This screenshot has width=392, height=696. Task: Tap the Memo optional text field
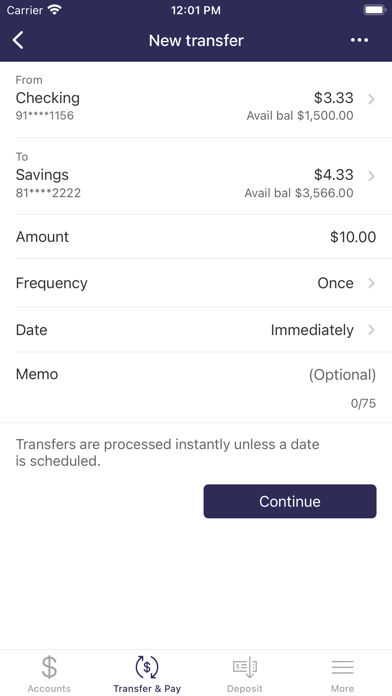(196, 388)
